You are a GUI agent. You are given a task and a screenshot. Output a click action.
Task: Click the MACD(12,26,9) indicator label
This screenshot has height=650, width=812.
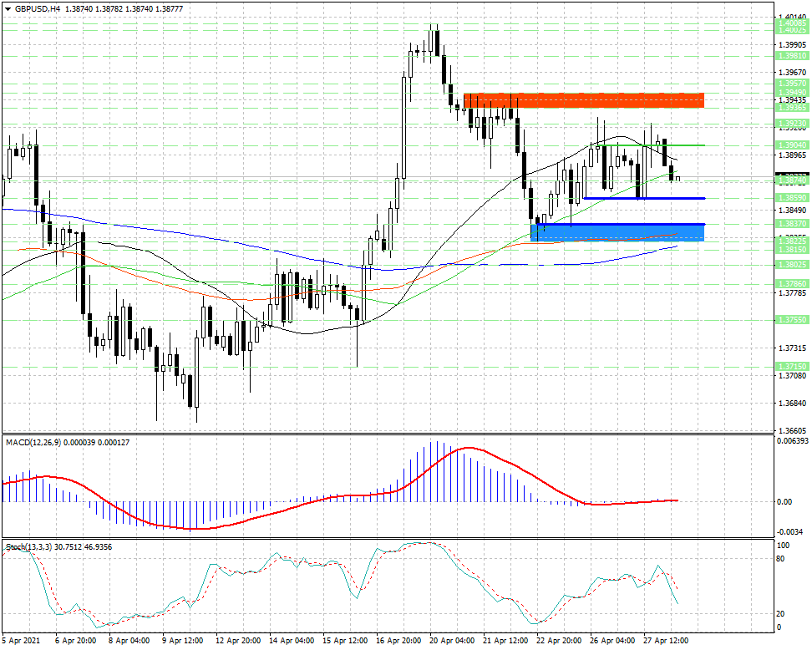33,443
